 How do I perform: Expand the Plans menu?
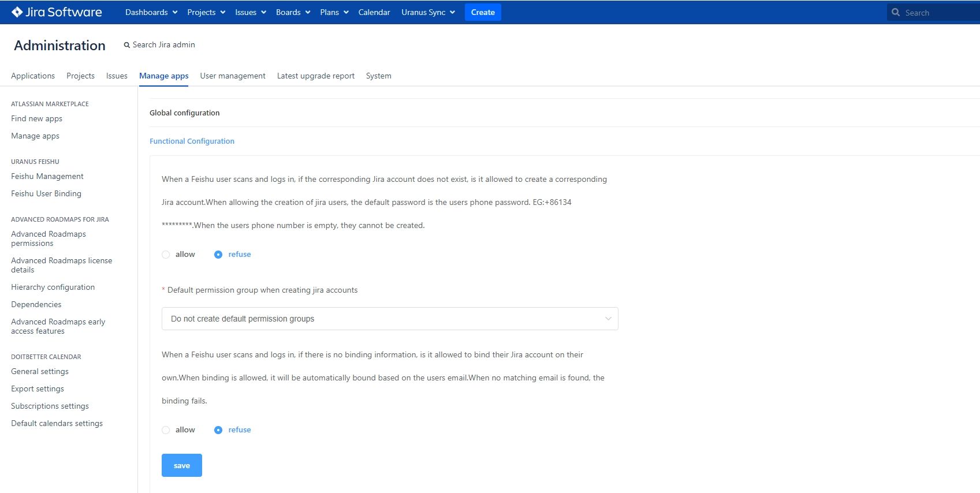coord(334,12)
